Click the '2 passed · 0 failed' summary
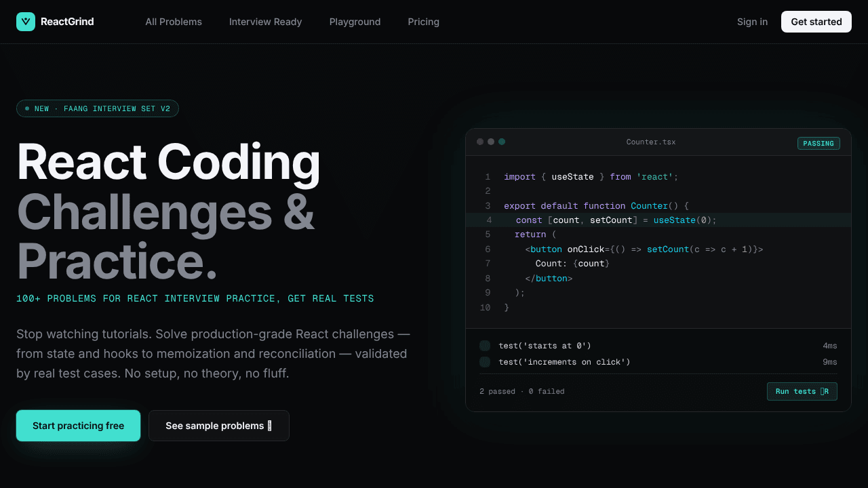The width and height of the screenshot is (868, 488). coord(522,391)
